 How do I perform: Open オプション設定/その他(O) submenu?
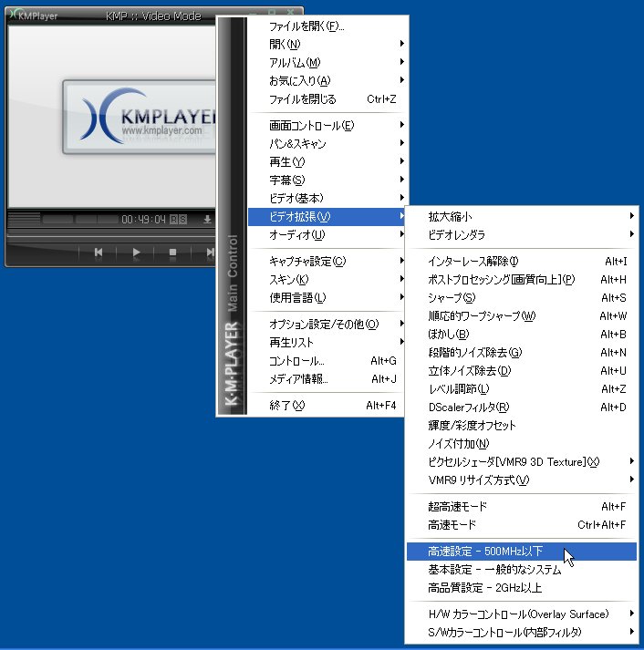tap(328, 325)
